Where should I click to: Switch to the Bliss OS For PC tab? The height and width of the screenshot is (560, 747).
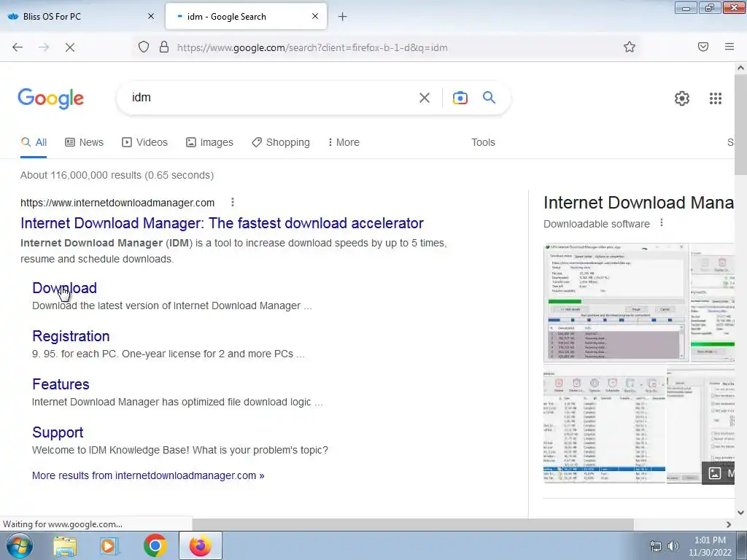coord(81,16)
